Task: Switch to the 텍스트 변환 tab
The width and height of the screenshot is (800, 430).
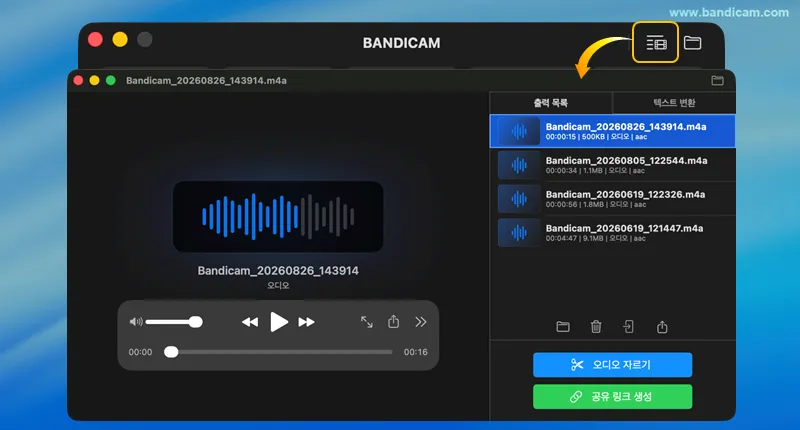Action: click(674, 103)
